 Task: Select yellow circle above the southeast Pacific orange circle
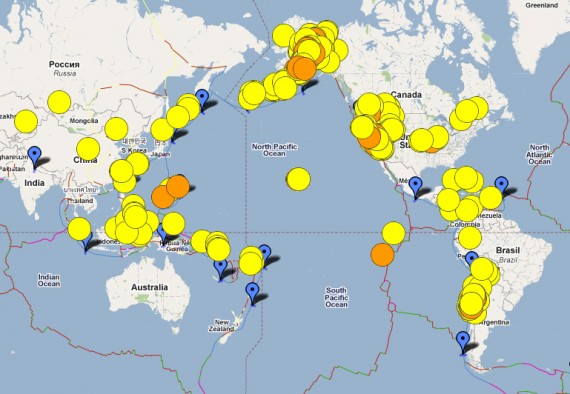point(393,233)
